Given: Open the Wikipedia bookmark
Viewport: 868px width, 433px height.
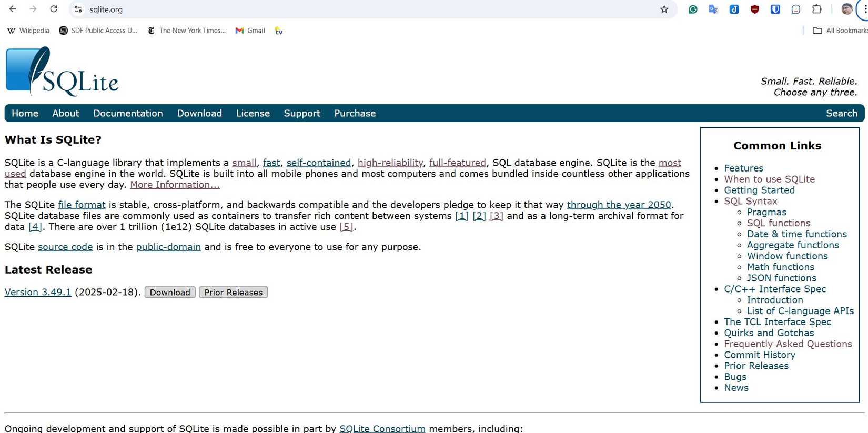Looking at the screenshot, I should point(28,31).
